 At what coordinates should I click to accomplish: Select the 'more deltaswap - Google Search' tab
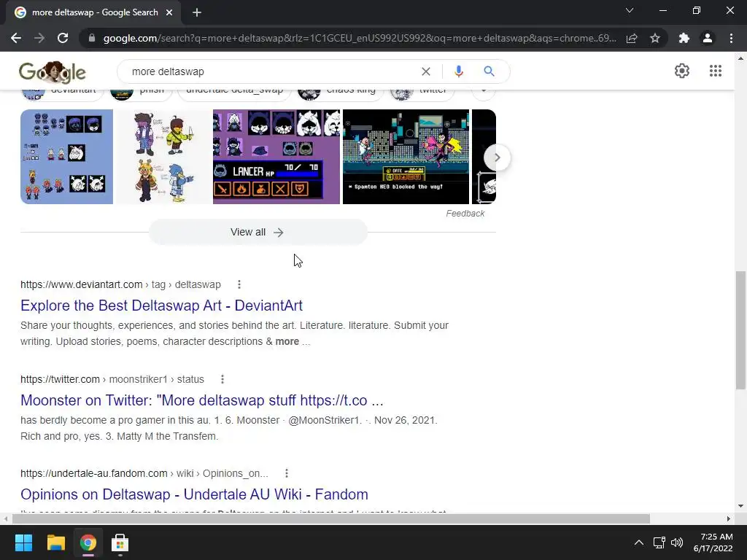[x=93, y=13]
